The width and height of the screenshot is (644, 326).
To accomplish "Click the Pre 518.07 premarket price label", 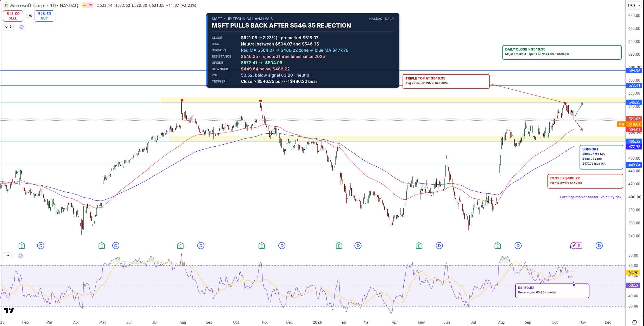I will coord(630,124).
